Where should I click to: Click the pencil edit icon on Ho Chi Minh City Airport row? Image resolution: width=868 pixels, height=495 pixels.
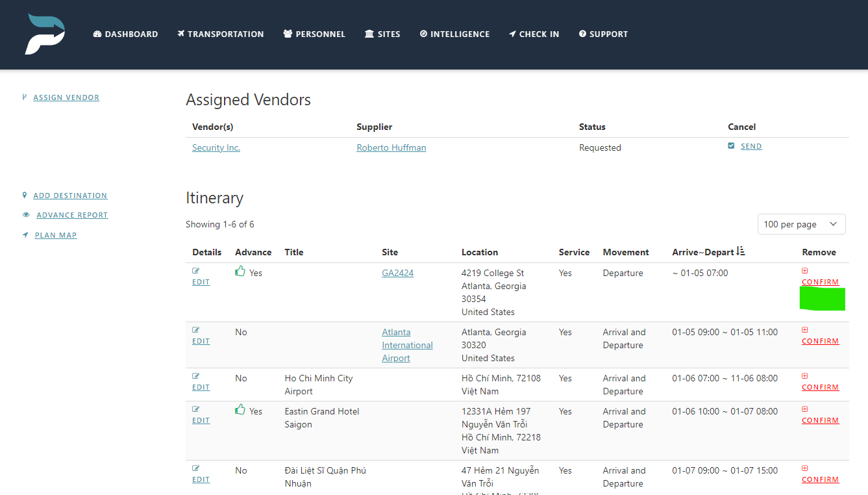pos(195,375)
